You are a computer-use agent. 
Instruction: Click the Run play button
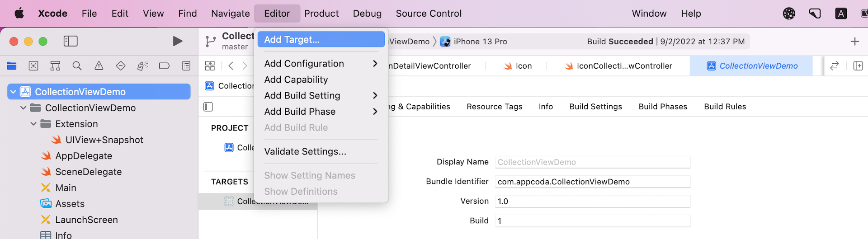pos(178,41)
